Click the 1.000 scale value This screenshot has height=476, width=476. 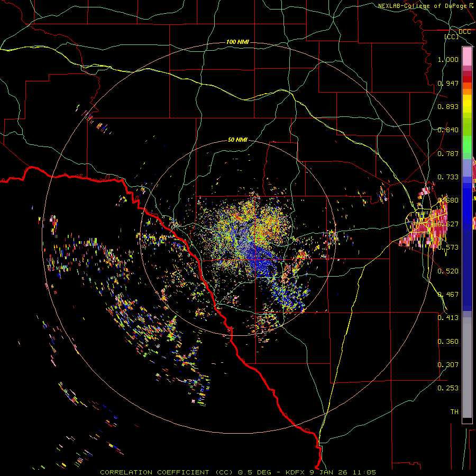click(x=448, y=59)
